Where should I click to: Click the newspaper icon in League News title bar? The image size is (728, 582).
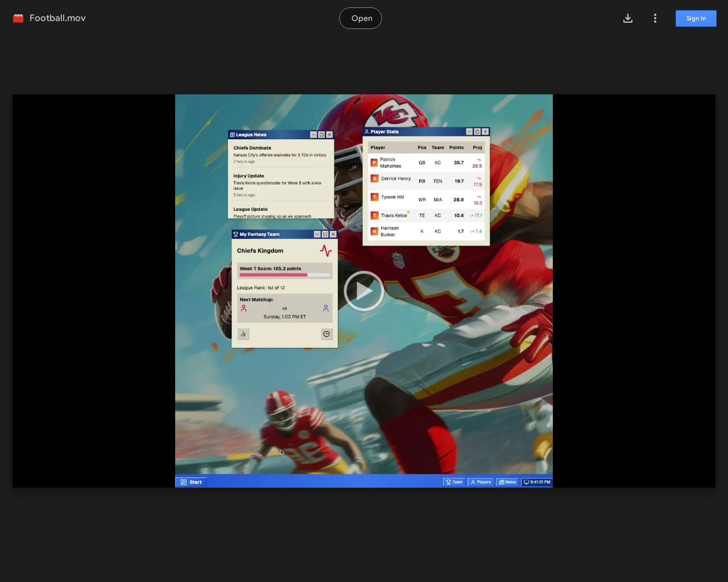232,135
